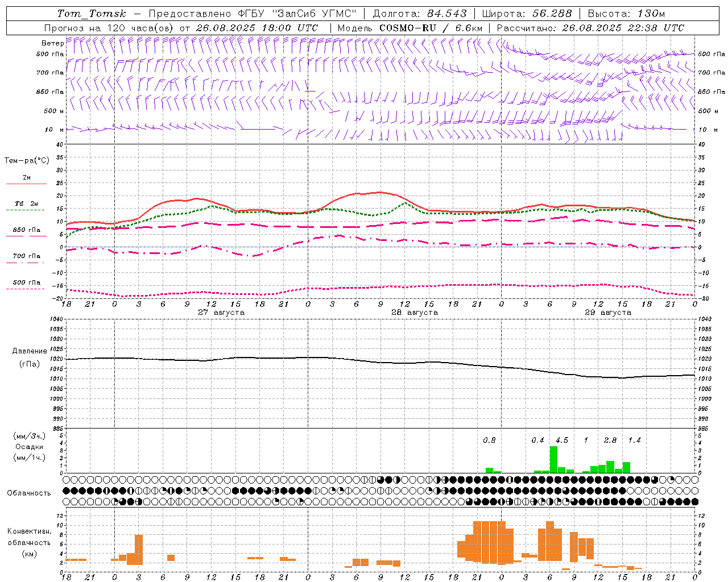Click the '(гПа)' unit label under Давление
Screen dimensions: 728x582
click(x=30, y=364)
